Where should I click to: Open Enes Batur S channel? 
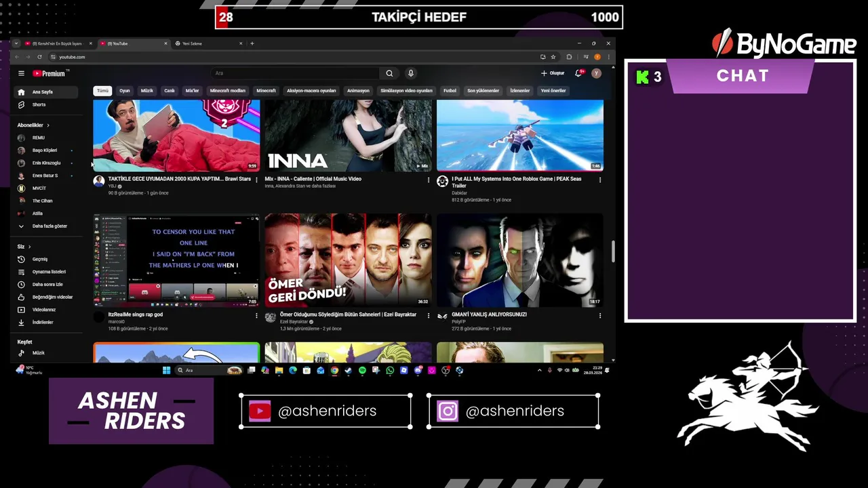(46, 176)
